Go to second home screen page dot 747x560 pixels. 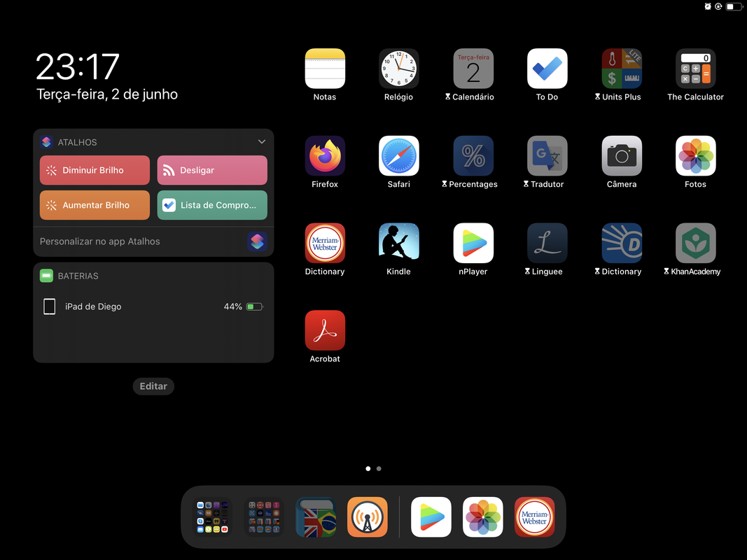(x=379, y=468)
